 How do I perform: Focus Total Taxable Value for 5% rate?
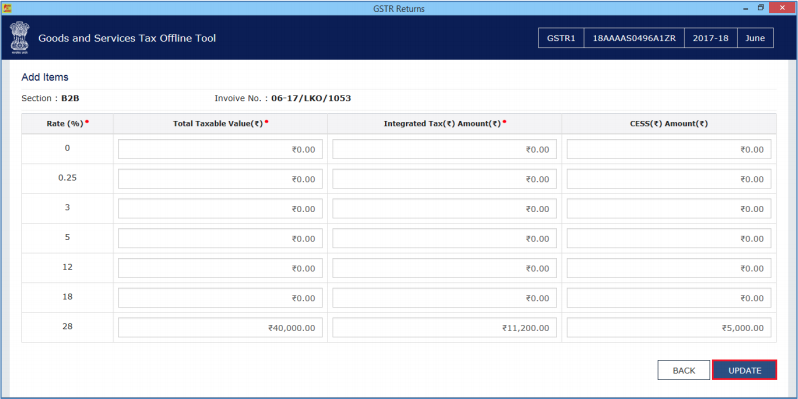pos(220,238)
